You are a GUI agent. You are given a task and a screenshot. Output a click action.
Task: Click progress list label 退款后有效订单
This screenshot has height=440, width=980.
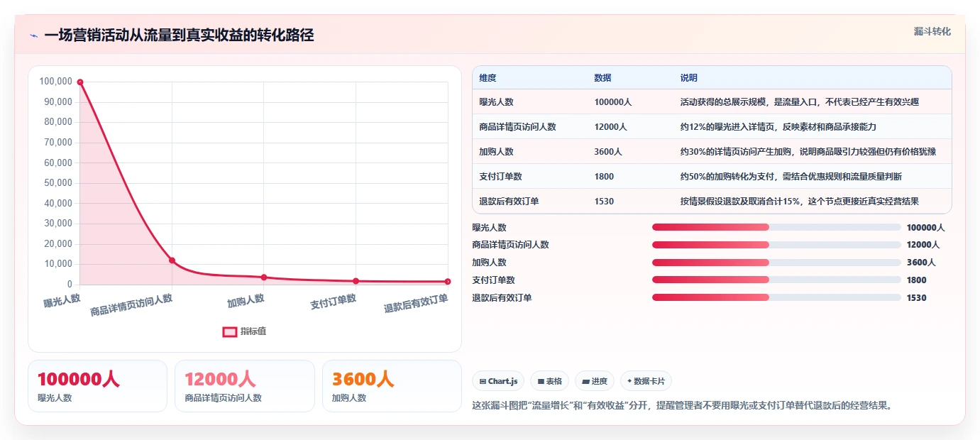(x=502, y=298)
